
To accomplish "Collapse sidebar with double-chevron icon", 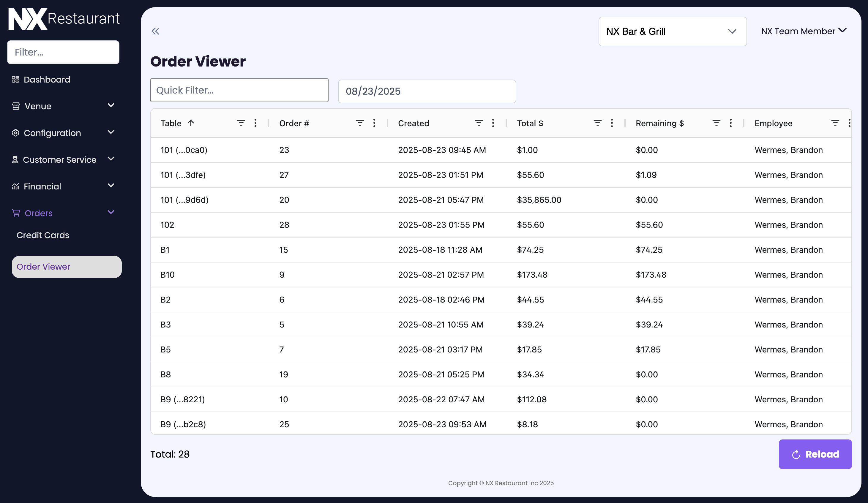I will 155,31.
